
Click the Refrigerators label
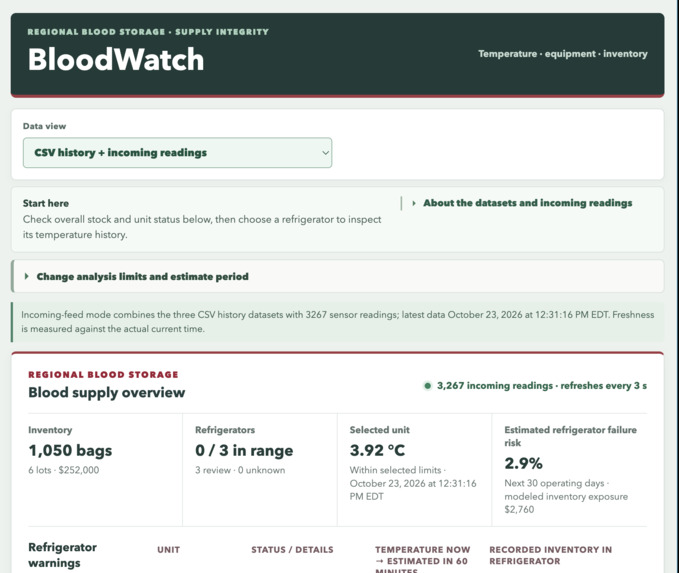pyautogui.click(x=225, y=430)
